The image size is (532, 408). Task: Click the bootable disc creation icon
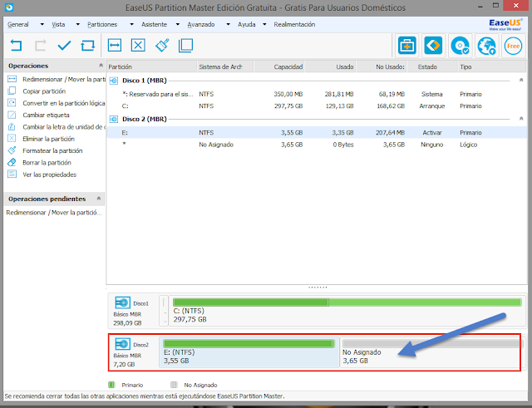460,46
